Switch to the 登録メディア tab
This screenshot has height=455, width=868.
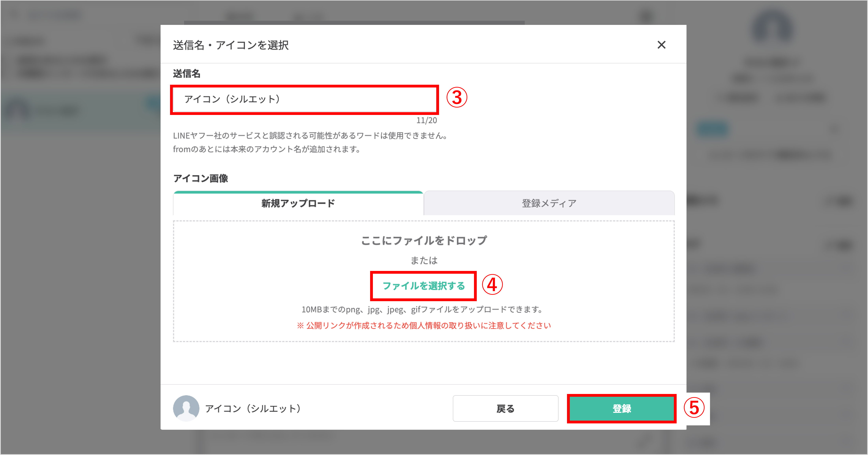(549, 203)
